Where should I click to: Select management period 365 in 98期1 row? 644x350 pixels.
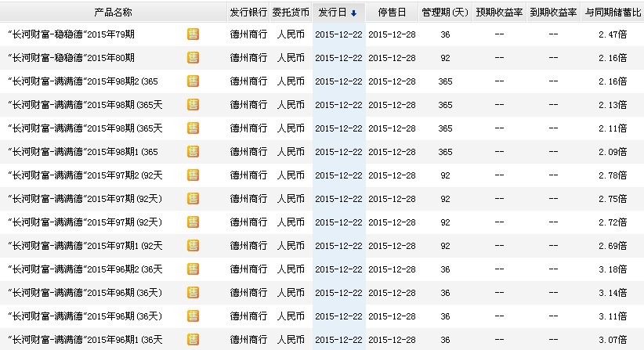tap(445, 152)
